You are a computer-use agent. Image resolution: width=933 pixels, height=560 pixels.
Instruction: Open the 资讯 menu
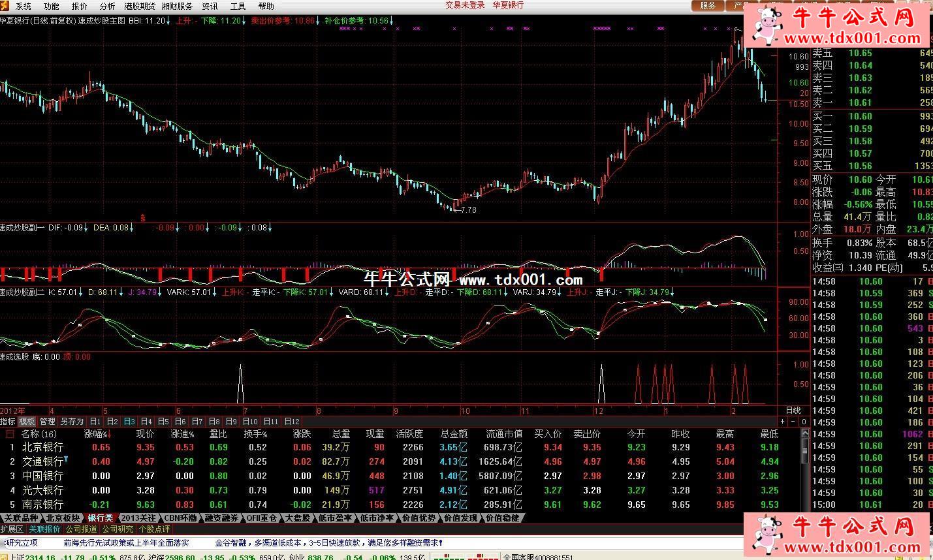[210, 6]
